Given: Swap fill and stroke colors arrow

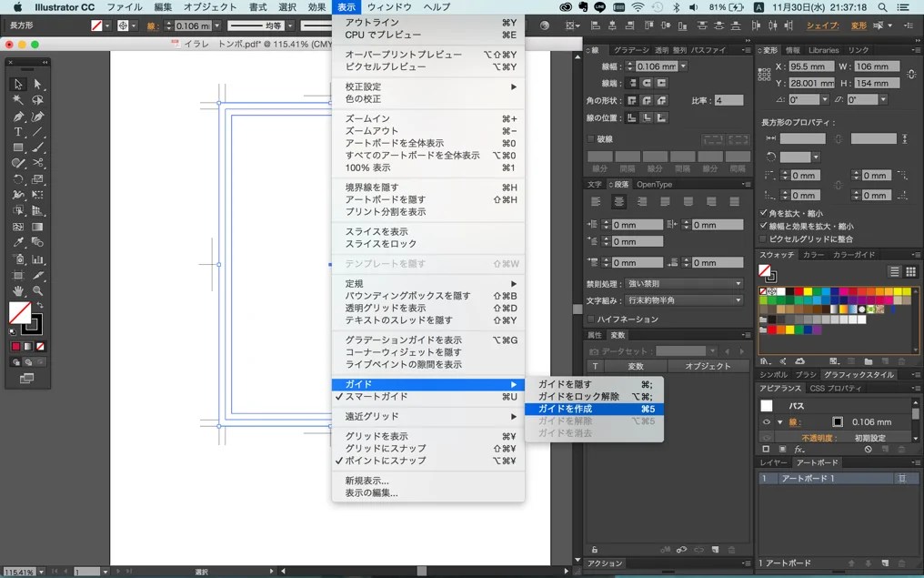Looking at the screenshot, I should point(40,306).
